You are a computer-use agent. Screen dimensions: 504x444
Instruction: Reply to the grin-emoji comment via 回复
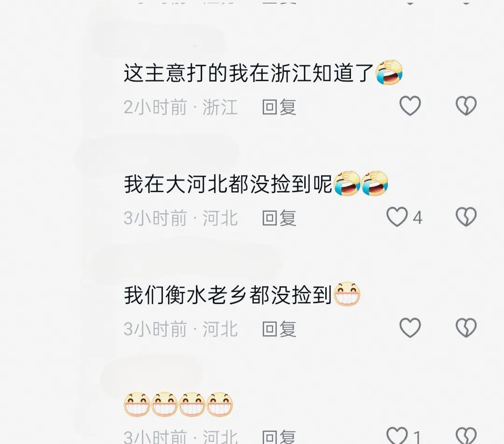[x=279, y=437]
